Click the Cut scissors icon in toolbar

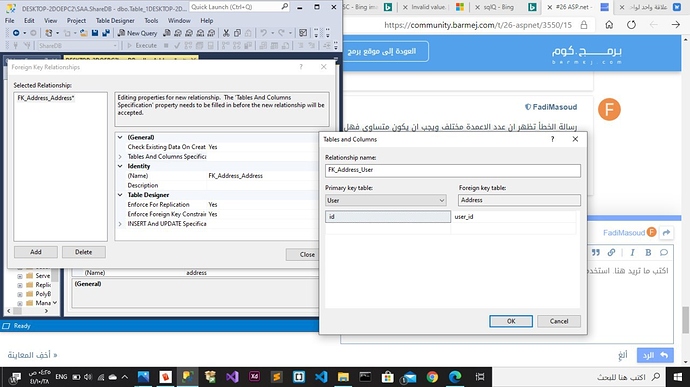pos(226,33)
